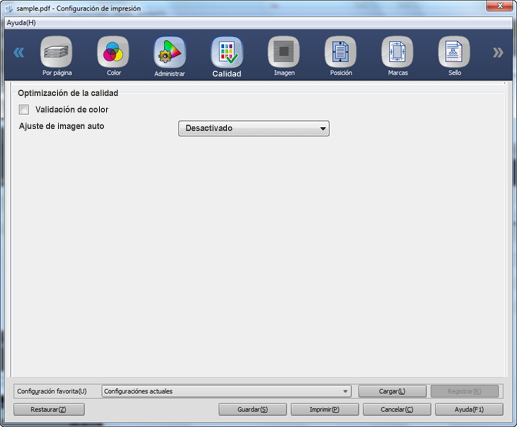Click the Validación de color label text
Image resolution: width=517 pixels, height=427 pixels.
[x=72, y=110]
